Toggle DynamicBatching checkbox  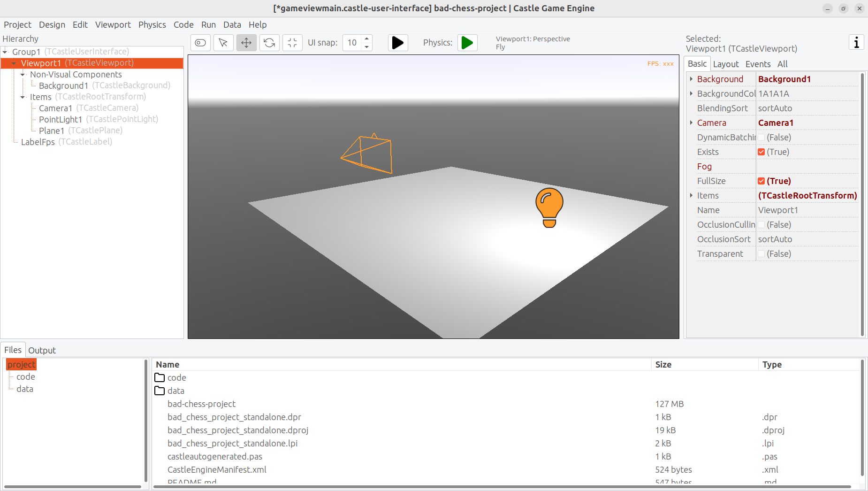pos(761,138)
